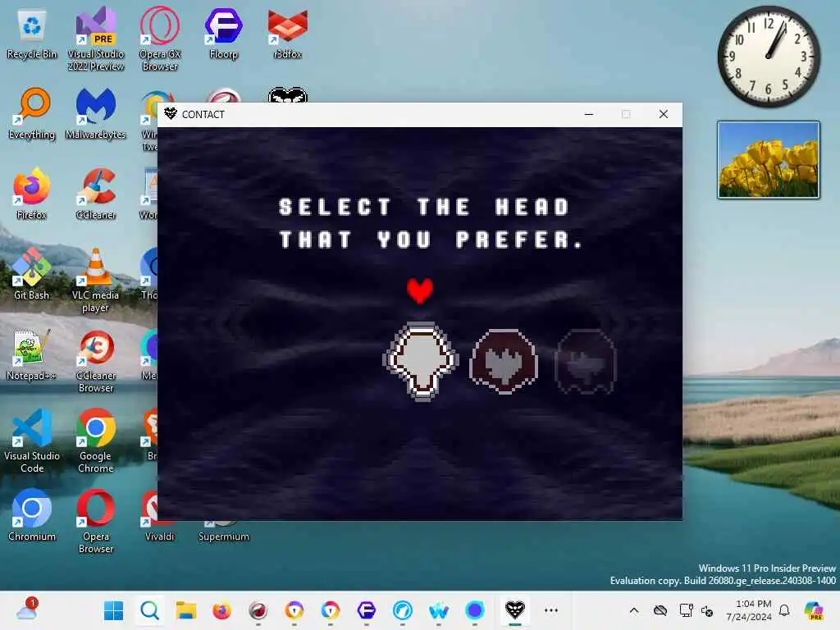840x630 pixels.
Task: Launch Floorp desktop shortcut
Action: click(223, 34)
